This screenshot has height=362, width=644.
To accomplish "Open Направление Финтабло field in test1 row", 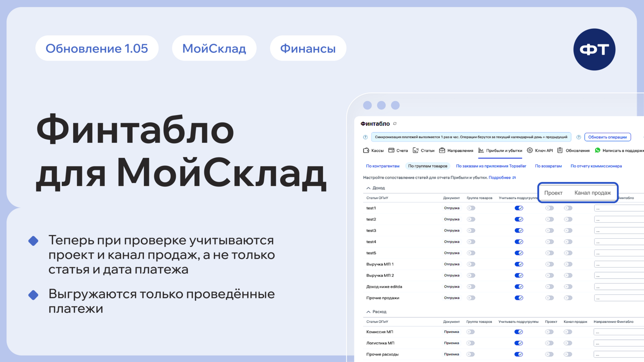I will (619, 208).
